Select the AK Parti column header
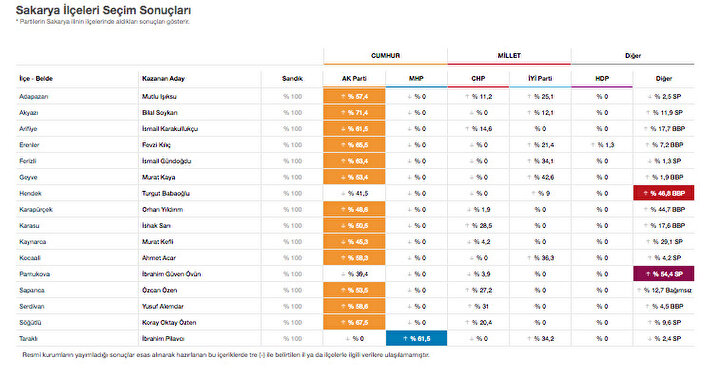Screen dimensions: 720x377 [354, 79]
